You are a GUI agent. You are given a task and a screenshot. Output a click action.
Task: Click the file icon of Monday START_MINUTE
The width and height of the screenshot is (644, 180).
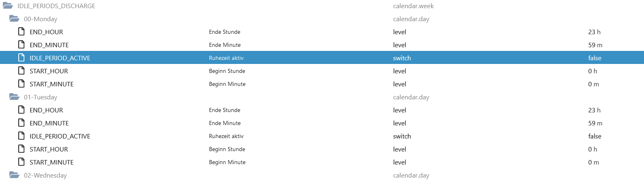coord(22,83)
